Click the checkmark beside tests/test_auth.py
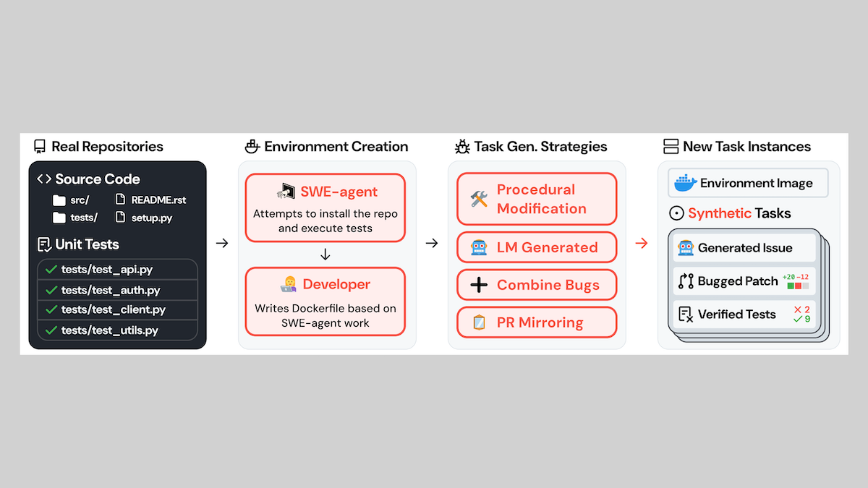 pos(51,290)
